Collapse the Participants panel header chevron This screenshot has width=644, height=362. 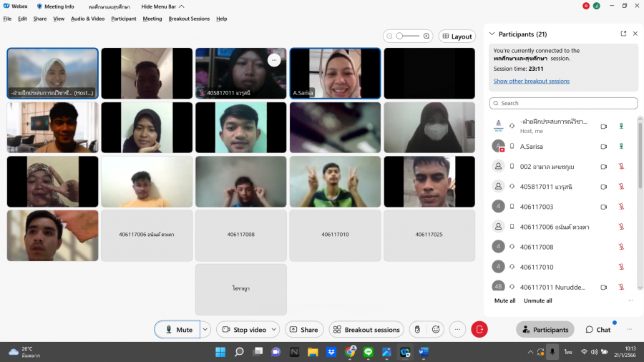[x=492, y=34]
